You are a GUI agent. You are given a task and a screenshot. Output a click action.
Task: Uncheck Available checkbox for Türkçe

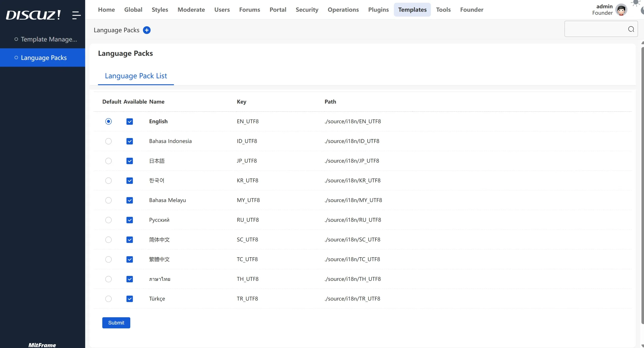click(x=130, y=299)
